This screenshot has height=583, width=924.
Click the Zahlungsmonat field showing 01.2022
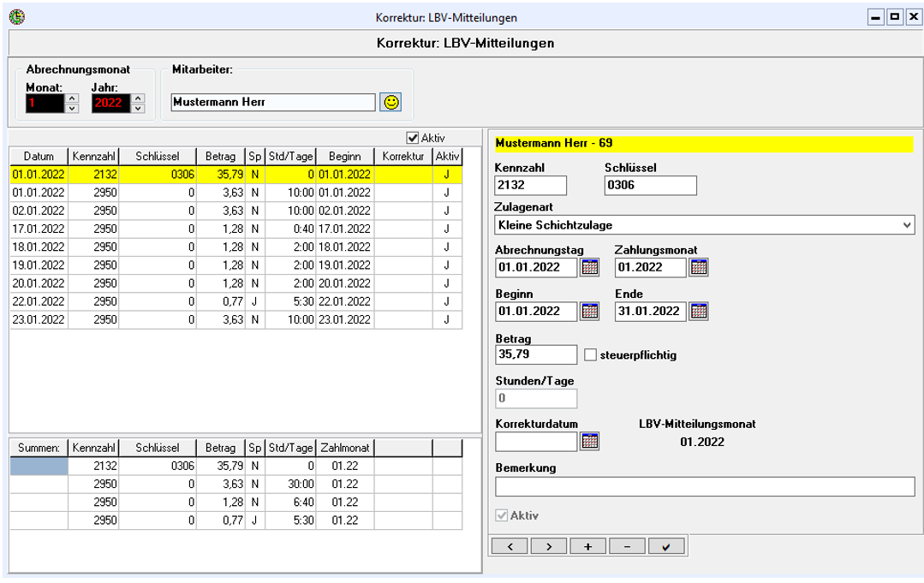[x=650, y=267]
